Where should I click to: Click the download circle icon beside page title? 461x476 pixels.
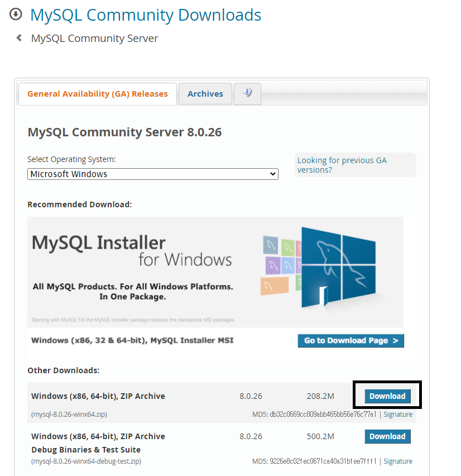tap(16, 14)
